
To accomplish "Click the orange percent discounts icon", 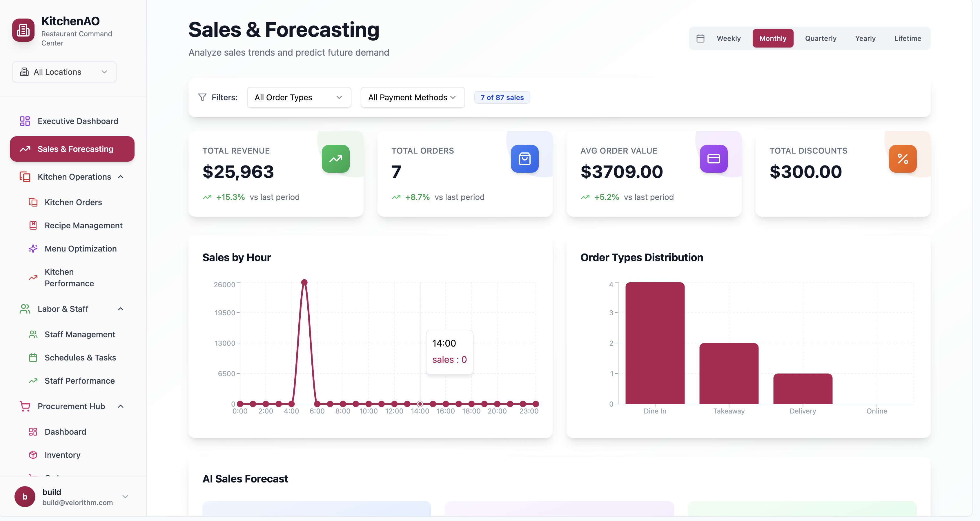I will [x=902, y=159].
